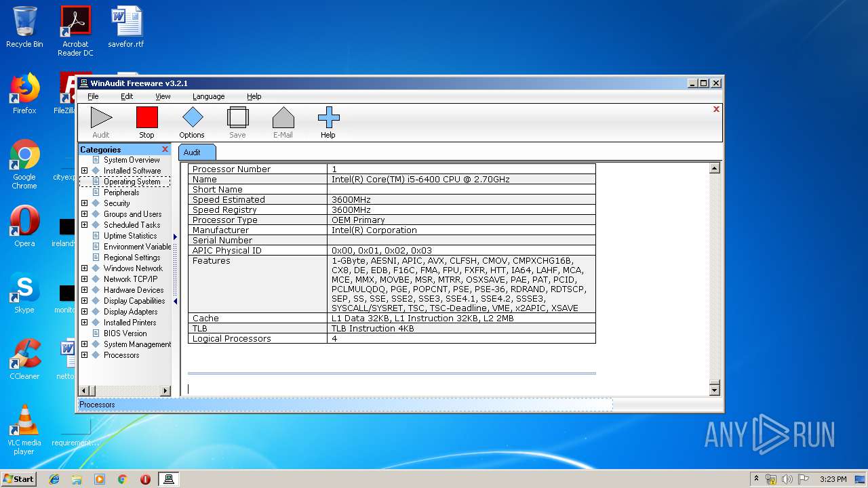Image resolution: width=868 pixels, height=488 pixels.
Task: Select Regional Settings category
Action: (132, 258)
